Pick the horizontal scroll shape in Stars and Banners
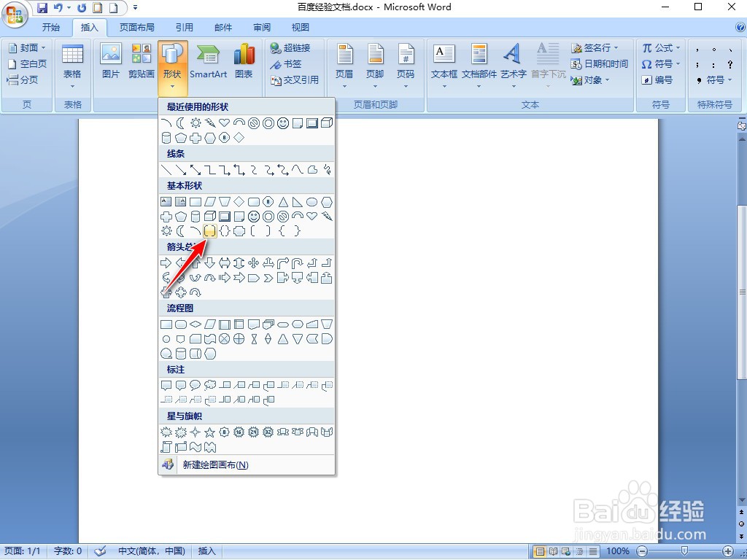Image resolution: width=747 pixels, height=560 pixels. click(x=181, y=447)
